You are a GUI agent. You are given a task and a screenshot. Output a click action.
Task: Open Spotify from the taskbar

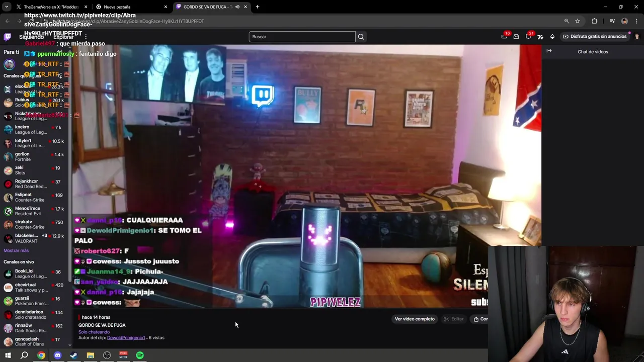coord(140,355)
